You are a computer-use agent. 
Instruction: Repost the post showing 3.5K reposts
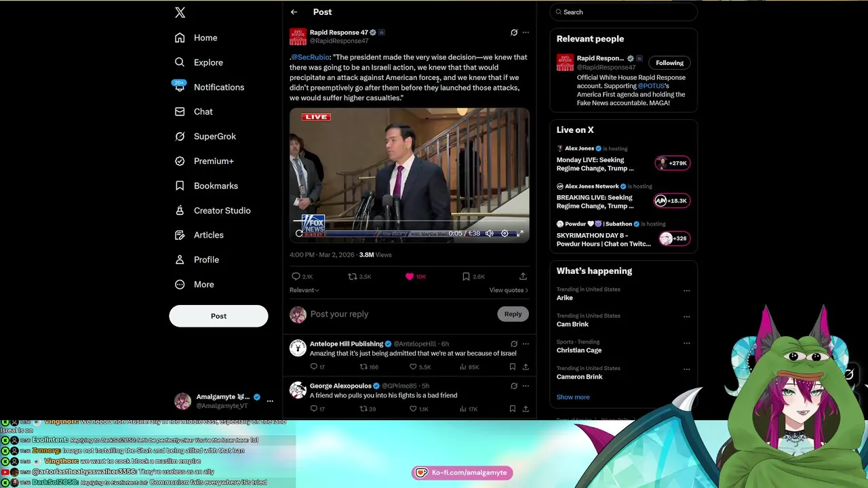point(352,277)
